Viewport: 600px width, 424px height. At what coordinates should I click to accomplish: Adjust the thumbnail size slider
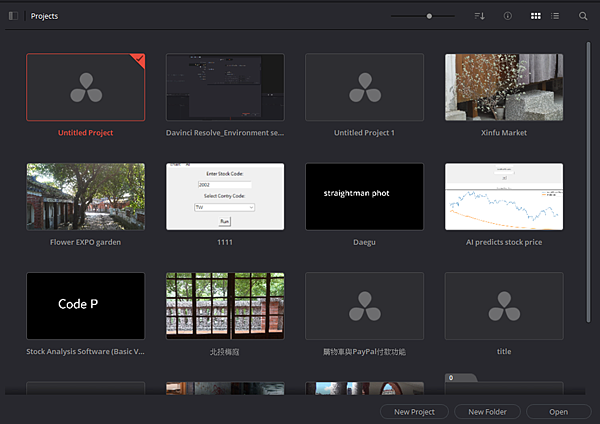tap(429, 16)
